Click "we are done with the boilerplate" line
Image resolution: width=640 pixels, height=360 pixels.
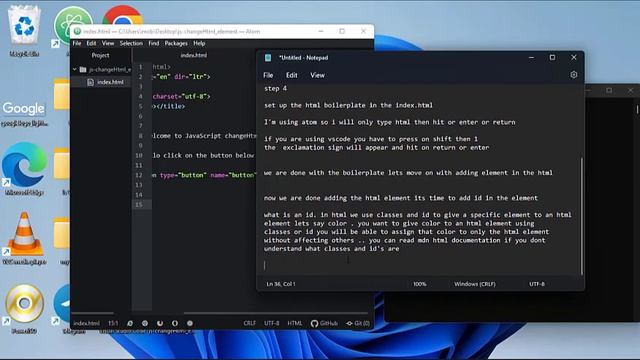point(408,173)
